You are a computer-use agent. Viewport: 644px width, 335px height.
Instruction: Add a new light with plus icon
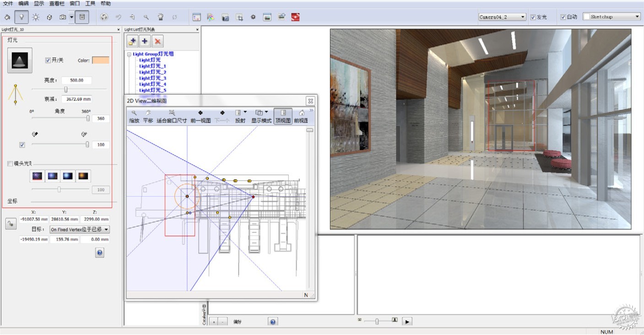(x=145, y=41)
